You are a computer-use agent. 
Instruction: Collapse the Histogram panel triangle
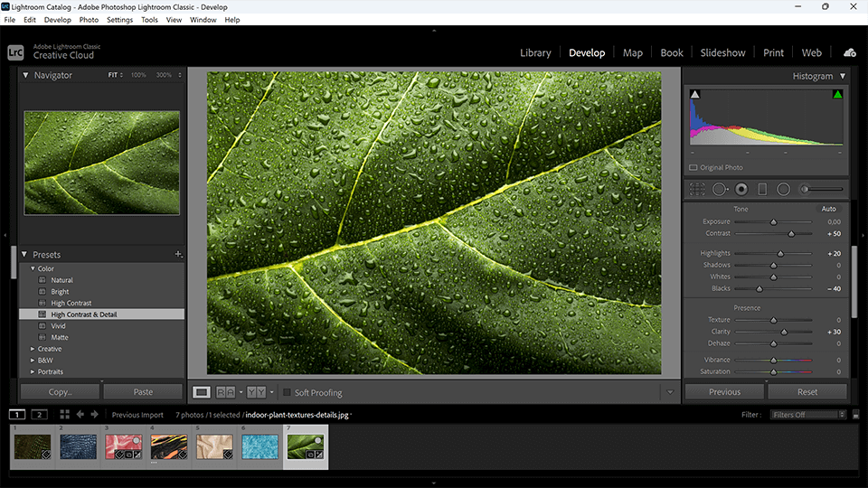coord(843,76)
